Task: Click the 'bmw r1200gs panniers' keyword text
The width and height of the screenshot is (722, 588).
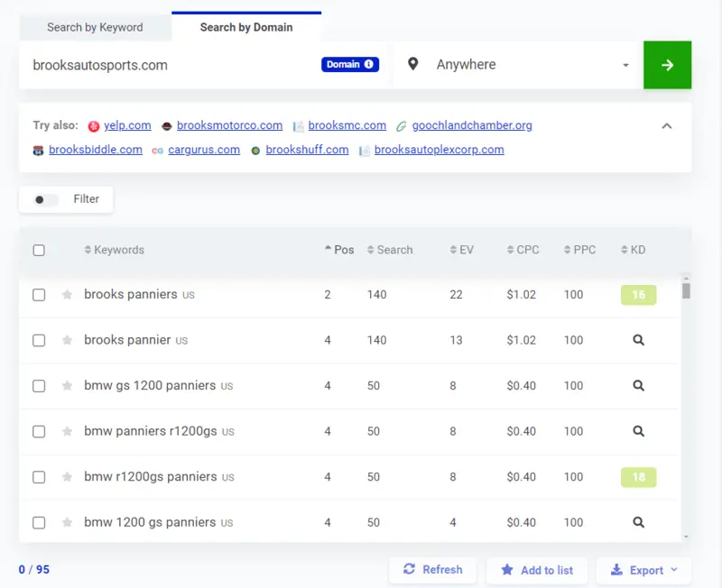Action: pyautogui.click(x=151, y=476)
